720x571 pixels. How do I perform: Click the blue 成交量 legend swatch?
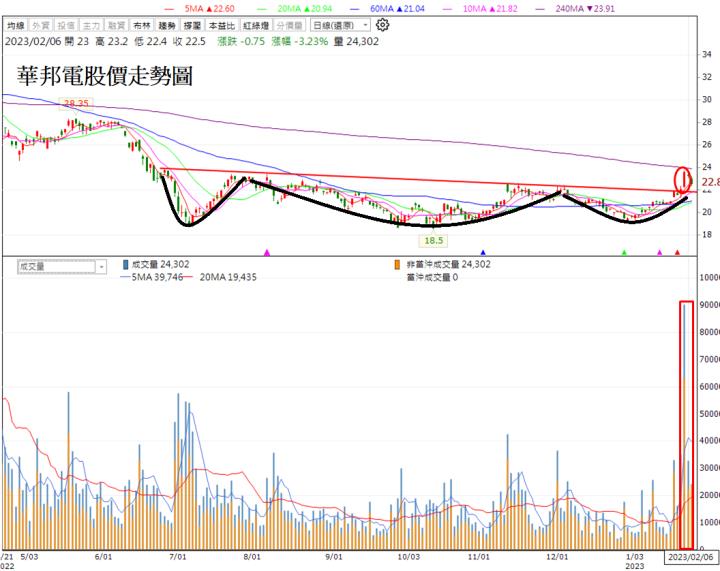coord(125,264)
